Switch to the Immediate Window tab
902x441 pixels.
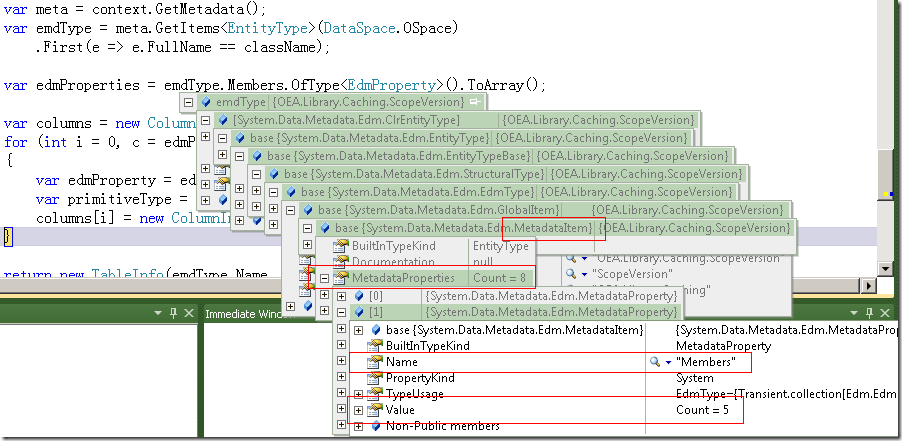click(249, 314)
